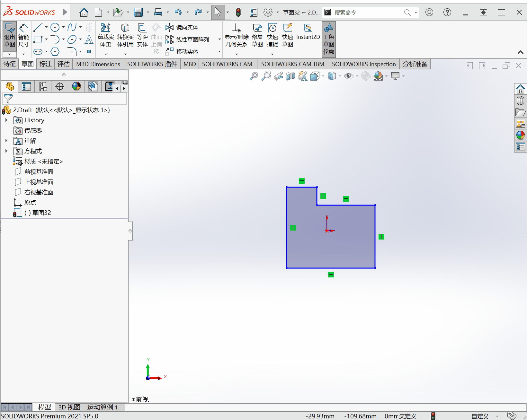Click the Section View icon
This screenshot has height=420, width=527.
[x=290, y=76]
